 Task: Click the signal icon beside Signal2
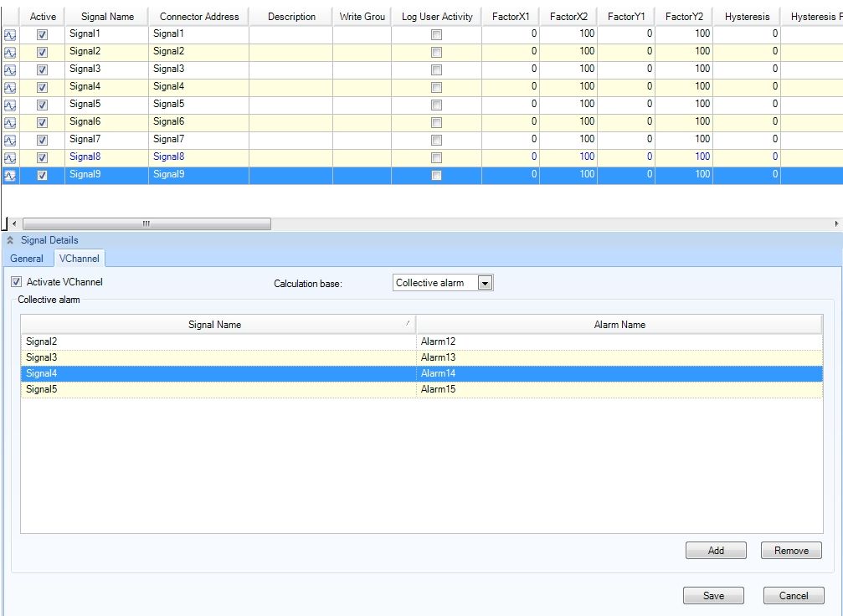tap(10, 52)
